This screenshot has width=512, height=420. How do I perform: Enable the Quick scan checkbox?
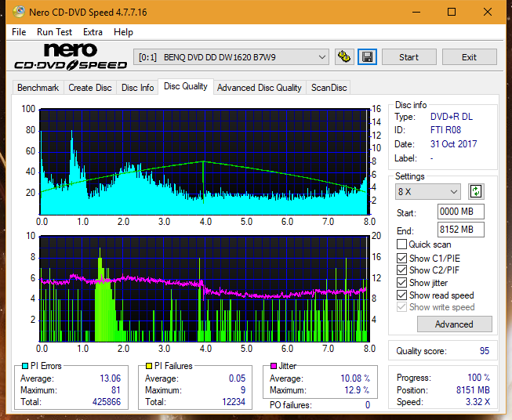click(401, 244)
